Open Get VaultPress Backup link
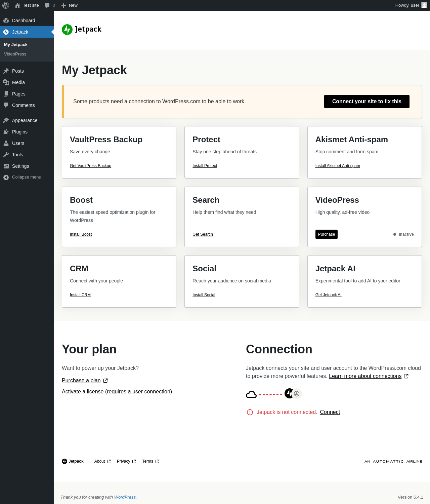Viewport: 430px width, 504px height. click(x=90, y=166)
